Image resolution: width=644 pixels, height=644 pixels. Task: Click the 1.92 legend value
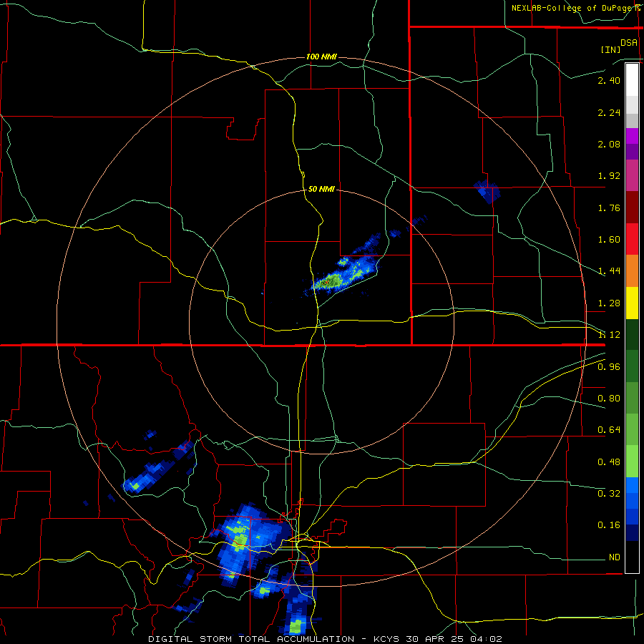coord(609,176)
